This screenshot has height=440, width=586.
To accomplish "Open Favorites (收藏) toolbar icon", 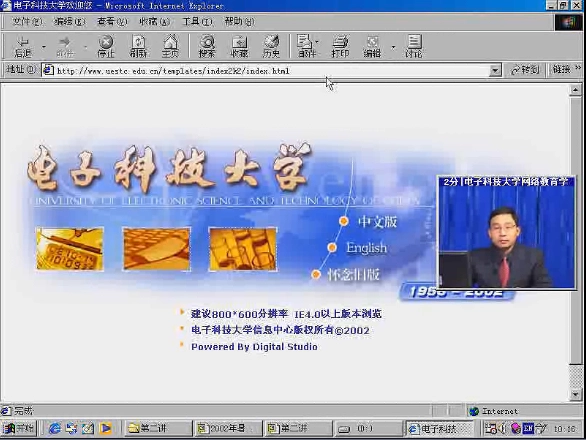I will click(x=239, y=46).
